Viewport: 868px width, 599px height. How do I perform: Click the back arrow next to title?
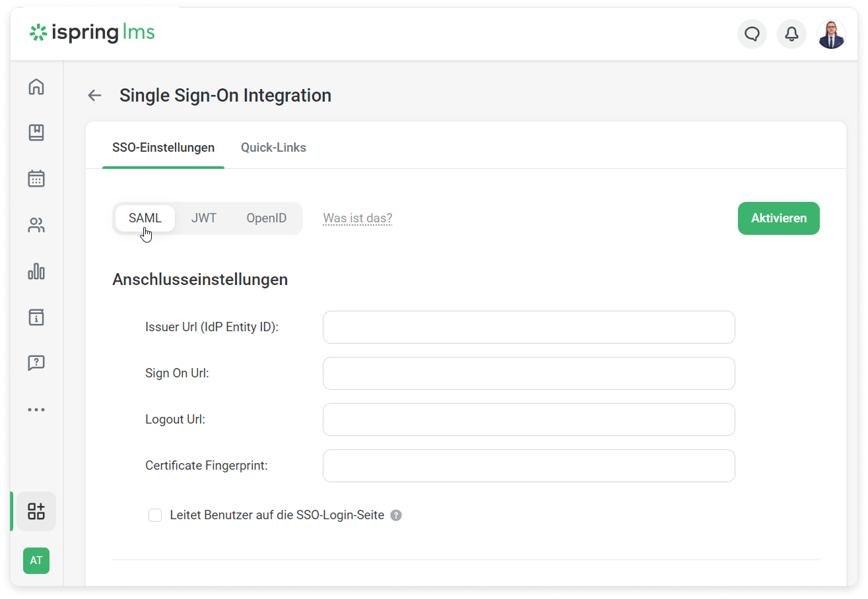(x=95, y=96)
